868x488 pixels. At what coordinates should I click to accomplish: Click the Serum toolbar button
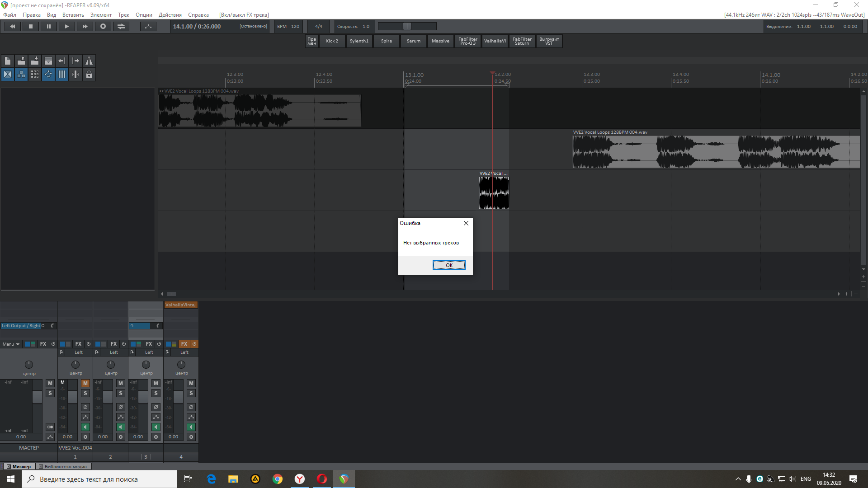coord(413,41)
